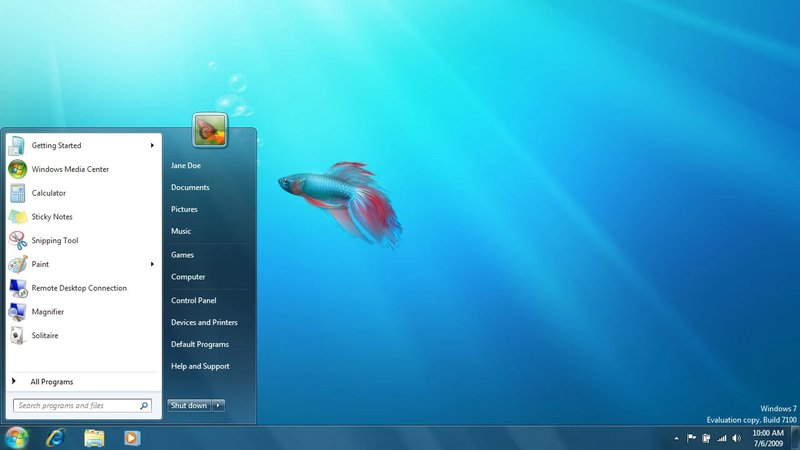Open the Windows Media Center icon
800x450 pixels.
[x=18, y=169]
